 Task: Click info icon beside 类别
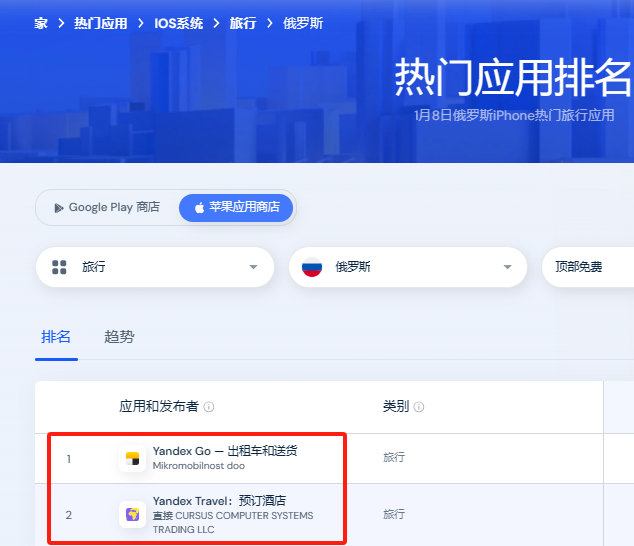(x=419, y=407)
